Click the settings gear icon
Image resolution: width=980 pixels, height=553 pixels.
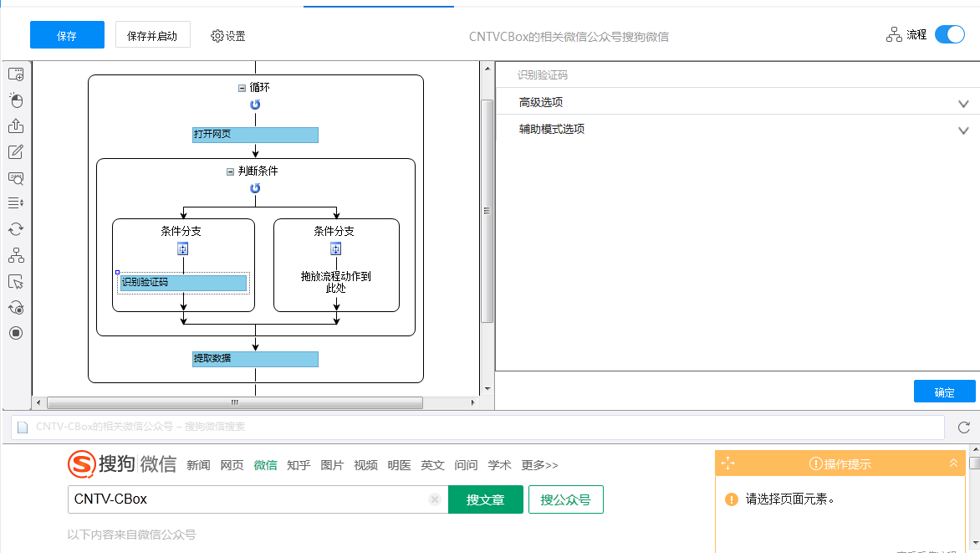217,36
